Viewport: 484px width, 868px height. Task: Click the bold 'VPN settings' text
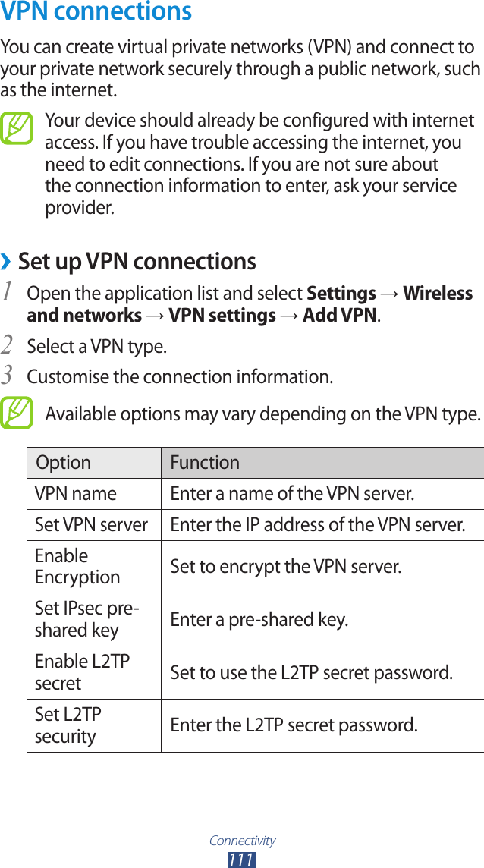click(x=222, y=315)
